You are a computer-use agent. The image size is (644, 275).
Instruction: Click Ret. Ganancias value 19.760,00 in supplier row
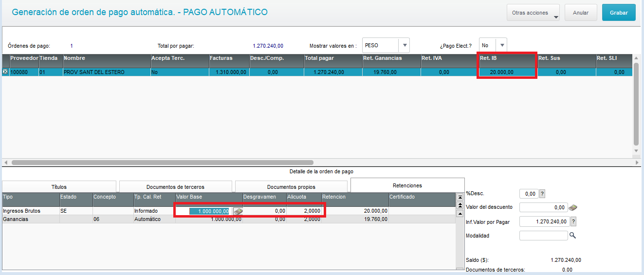391,72
